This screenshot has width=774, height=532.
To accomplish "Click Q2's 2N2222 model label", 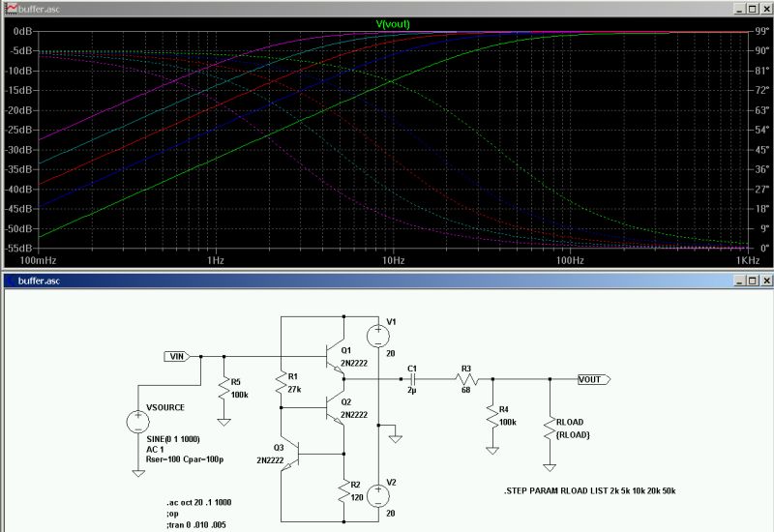I will coord(354,415).
